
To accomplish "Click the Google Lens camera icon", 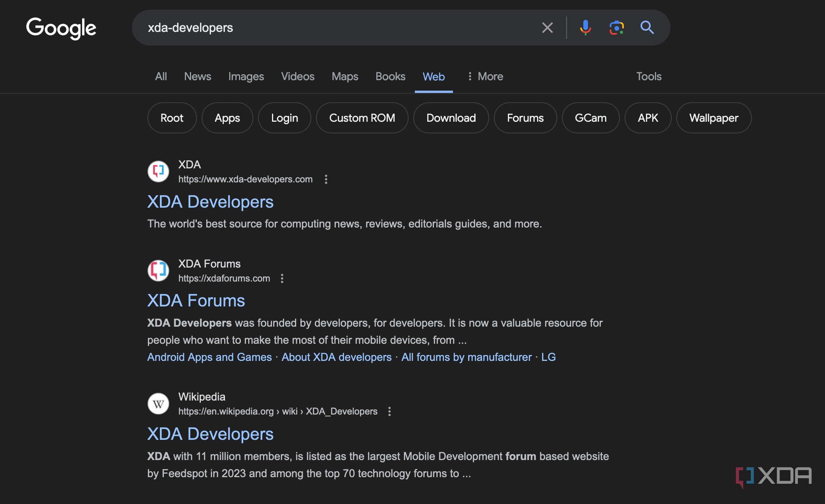I will click(x=616, y=28).
